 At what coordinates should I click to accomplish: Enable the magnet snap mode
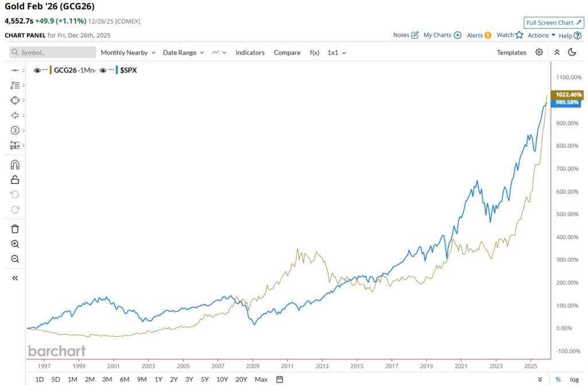coord(16,165)
